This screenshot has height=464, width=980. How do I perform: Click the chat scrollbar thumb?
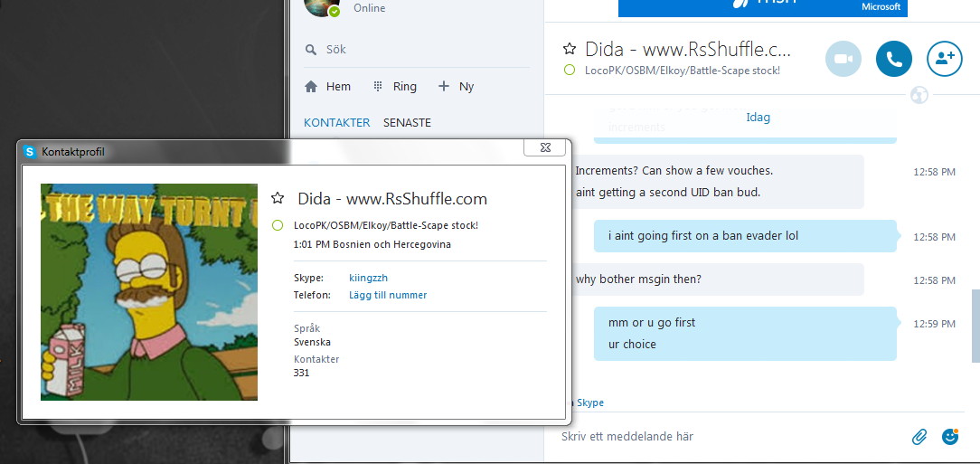click(975, 326)
